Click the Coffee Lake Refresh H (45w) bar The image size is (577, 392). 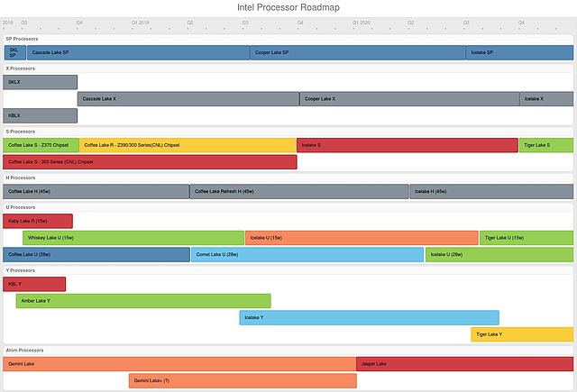(299, 191)
